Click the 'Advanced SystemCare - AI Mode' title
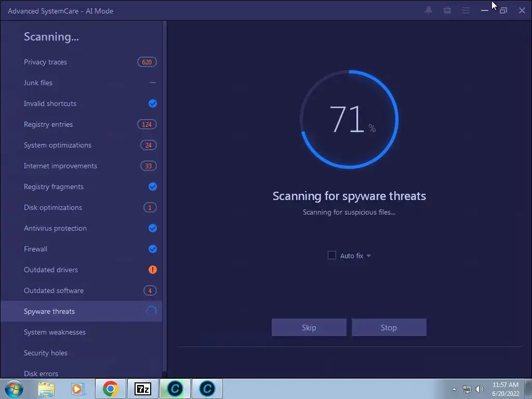 (x=60, y=11)
